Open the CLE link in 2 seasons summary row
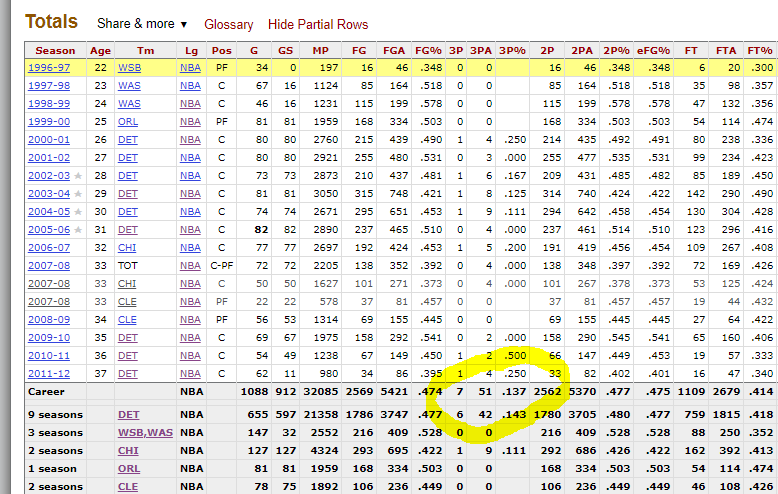 [x=128, y=487]
